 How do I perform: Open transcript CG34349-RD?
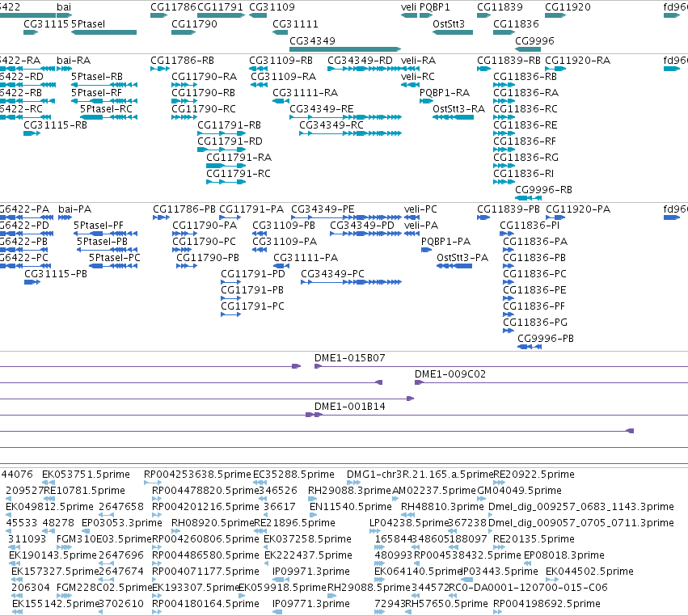(361, 60)
